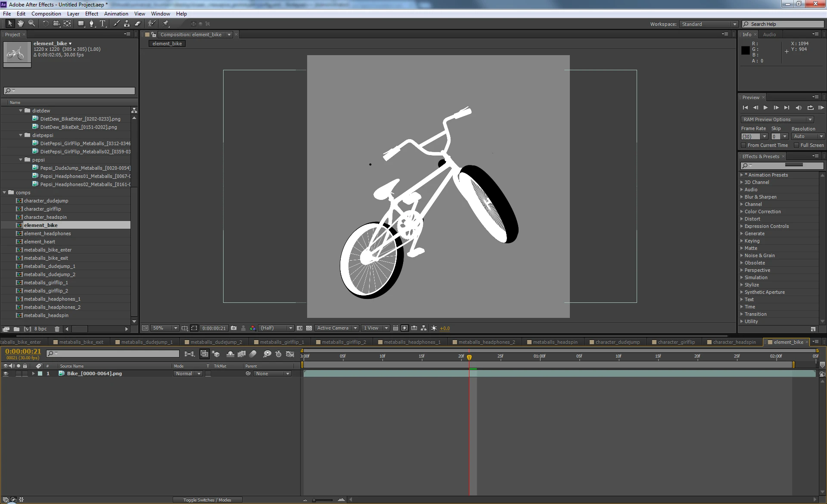
Task: Enable Frame Blending for timeline
Action: tap(242, 354)
